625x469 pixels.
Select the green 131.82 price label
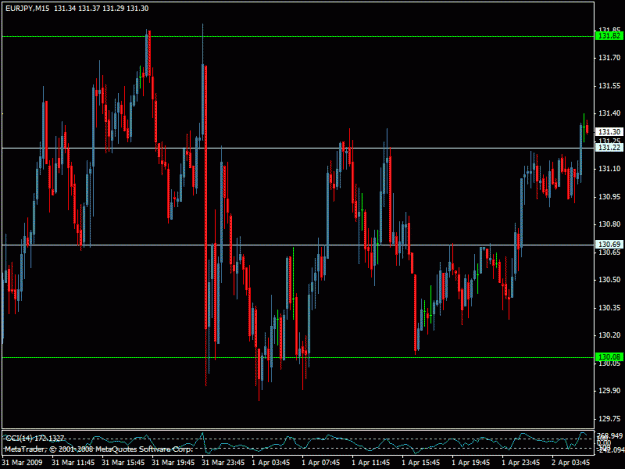pyautogui.click(x=609, y=36)
